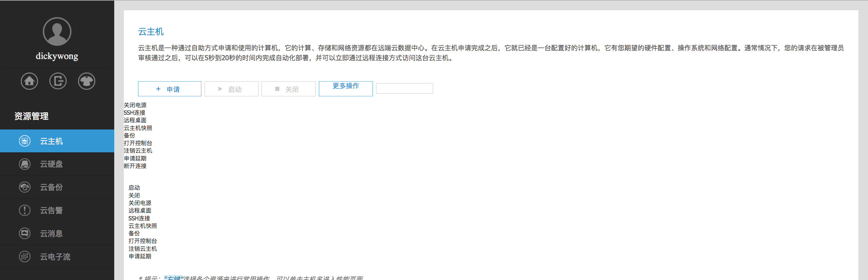Select 申请延期 in the list containing 断开连接

click(x=135, y=158)
